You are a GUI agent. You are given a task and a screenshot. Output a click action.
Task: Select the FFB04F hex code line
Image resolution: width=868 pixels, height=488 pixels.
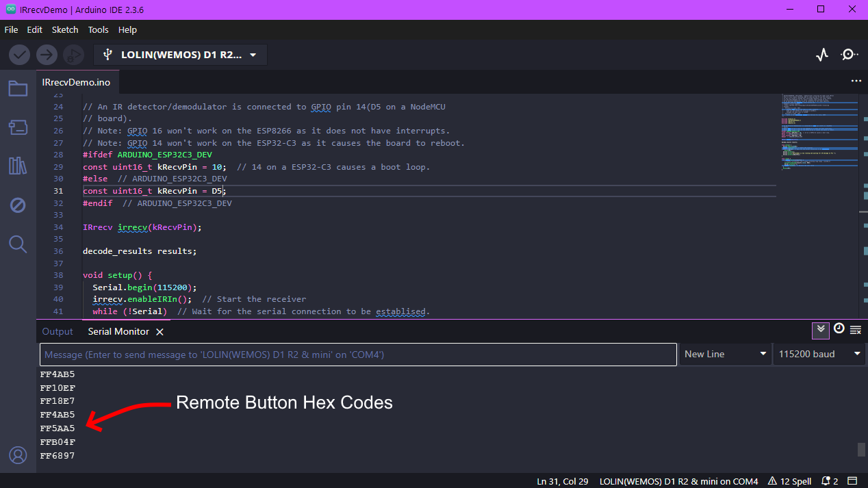pos(58,442)
